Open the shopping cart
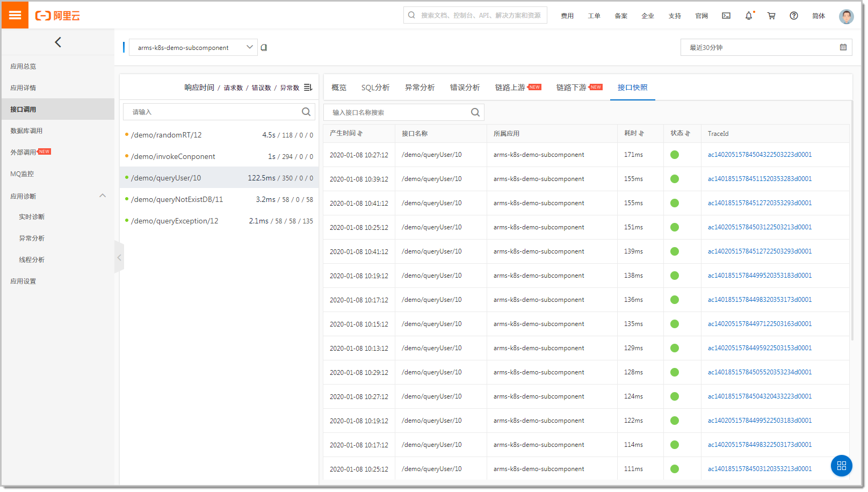 (x=771, y=16)
